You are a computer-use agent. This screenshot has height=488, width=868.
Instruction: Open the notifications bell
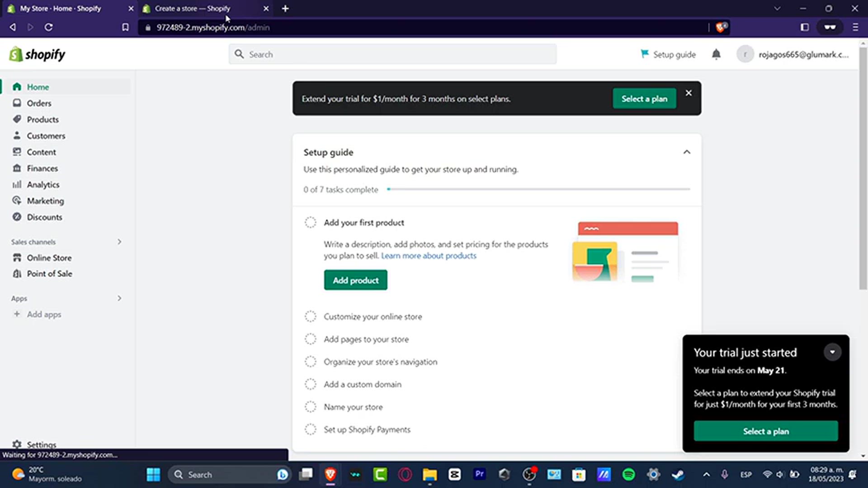tap(716, 54)
